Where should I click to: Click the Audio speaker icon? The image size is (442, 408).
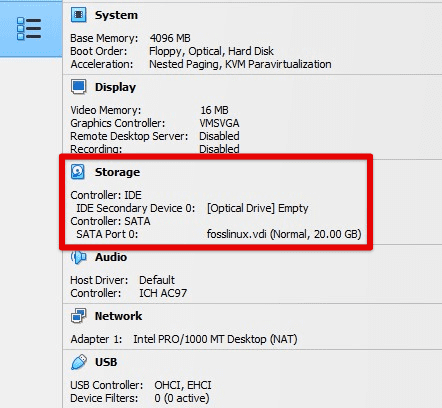point(79,257)
